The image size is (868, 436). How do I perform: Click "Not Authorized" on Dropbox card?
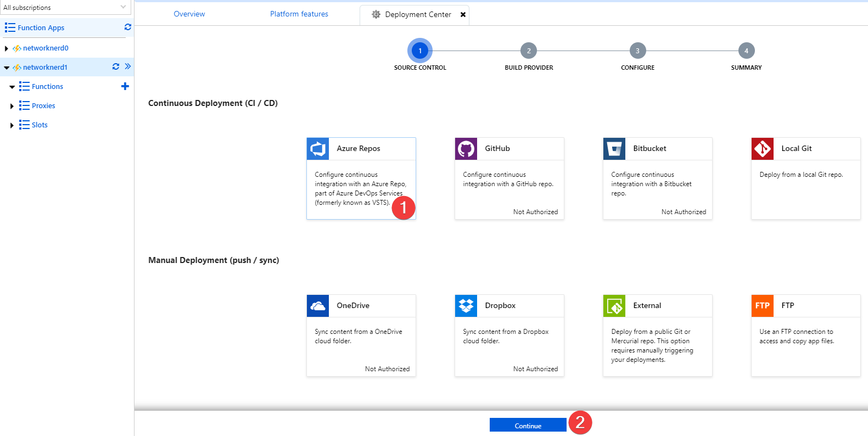coord(535,369)
